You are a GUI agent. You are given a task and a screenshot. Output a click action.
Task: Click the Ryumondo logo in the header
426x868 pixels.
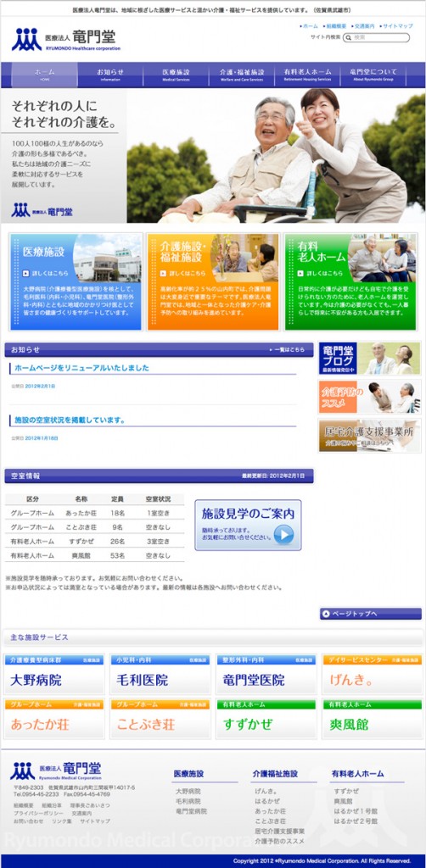[66, 40]
